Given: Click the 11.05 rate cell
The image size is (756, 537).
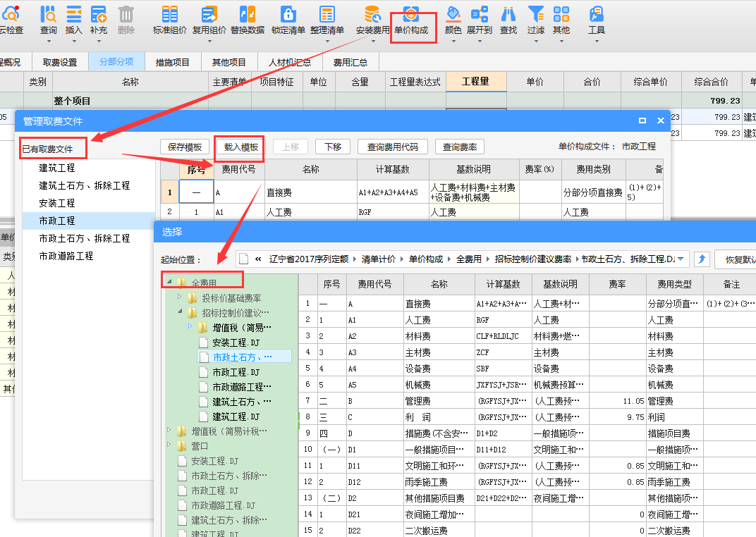Looking at the screenshot, I should (618, 401).
